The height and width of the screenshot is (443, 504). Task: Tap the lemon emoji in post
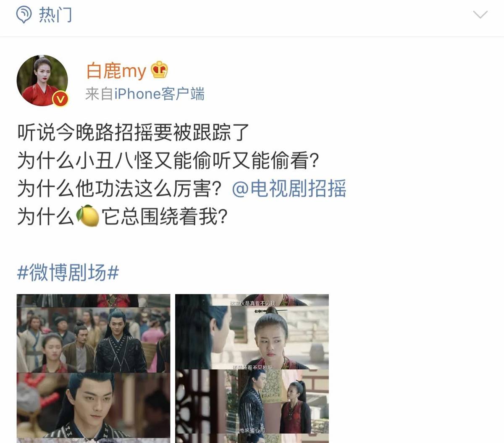tap(87, 216)
